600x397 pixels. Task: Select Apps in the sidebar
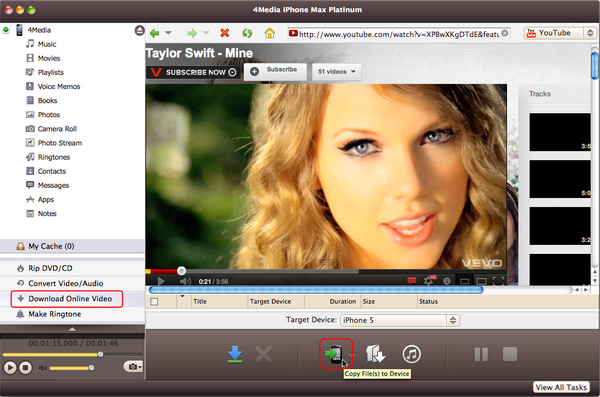[x=46, y=200]
